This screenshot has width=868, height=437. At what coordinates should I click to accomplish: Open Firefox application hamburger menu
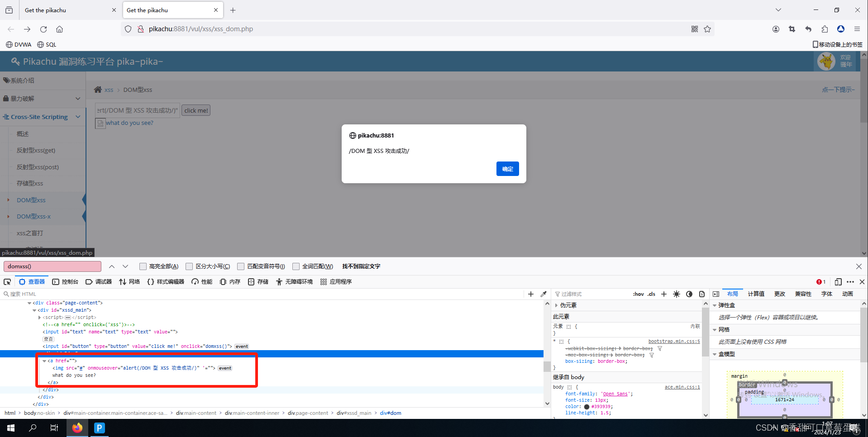[857, 29]
